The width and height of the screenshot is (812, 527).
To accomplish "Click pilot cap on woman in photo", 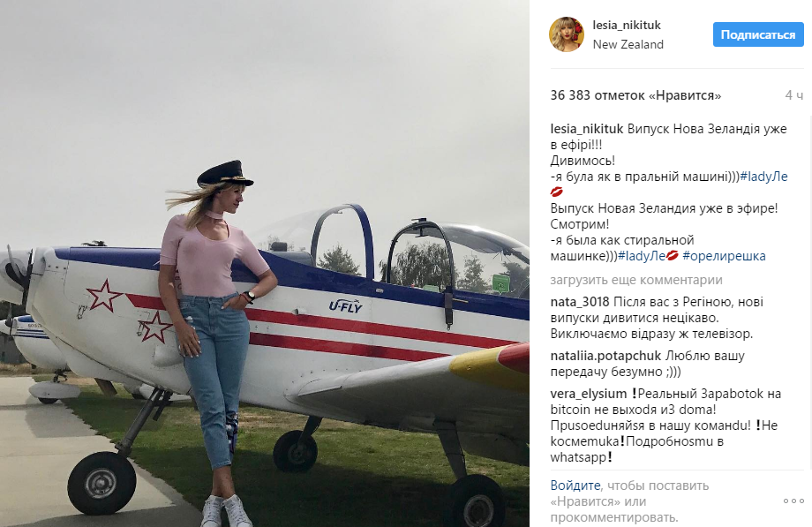I will point(224,174).
